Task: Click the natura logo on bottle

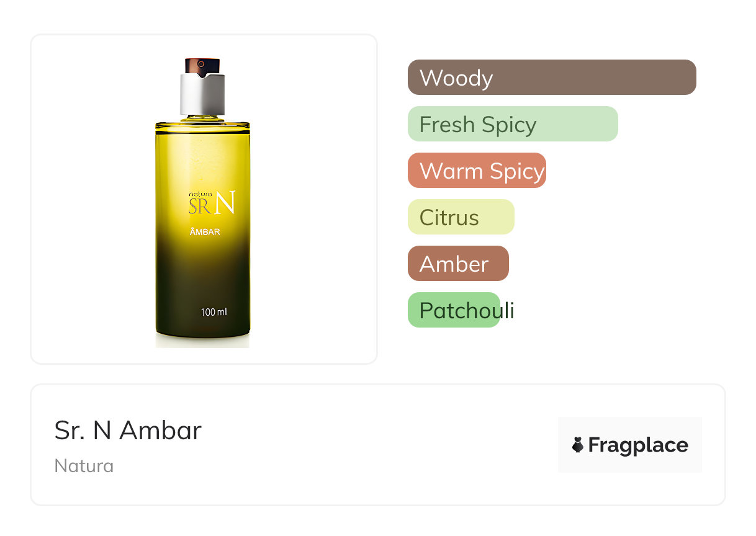Action: pyautogui.click(x=200, y=194)
